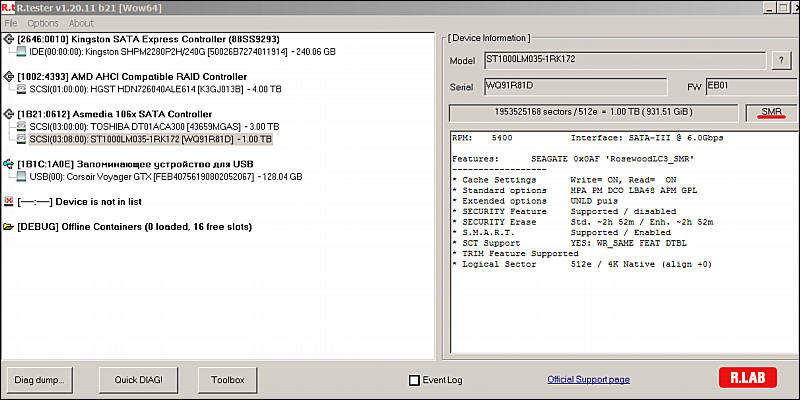The width and height of the screenshot is (800, 400).
Task: Select 'Device is not in list' entry
Action: pyautogui.click(x=80, y=202)
